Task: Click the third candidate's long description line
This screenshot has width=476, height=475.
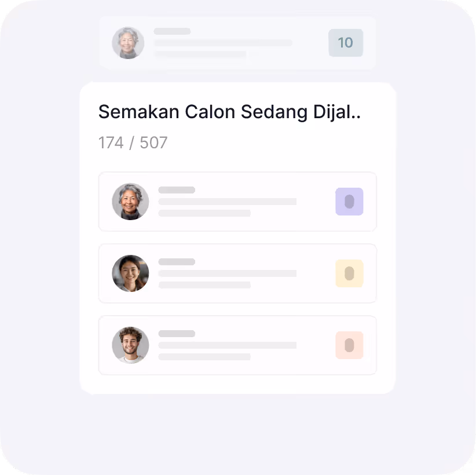Action: [228, 345]
